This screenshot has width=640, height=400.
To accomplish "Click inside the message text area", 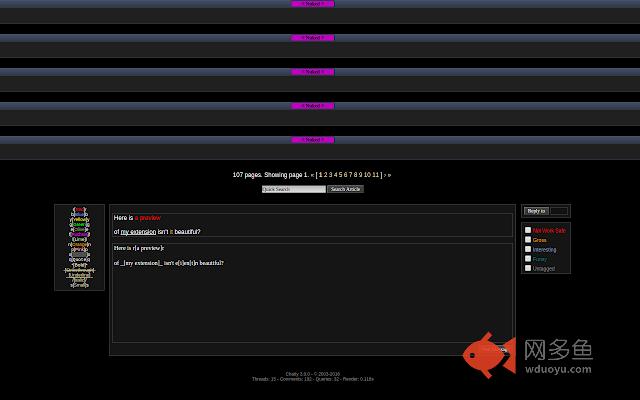I will (x=312, y=293).
